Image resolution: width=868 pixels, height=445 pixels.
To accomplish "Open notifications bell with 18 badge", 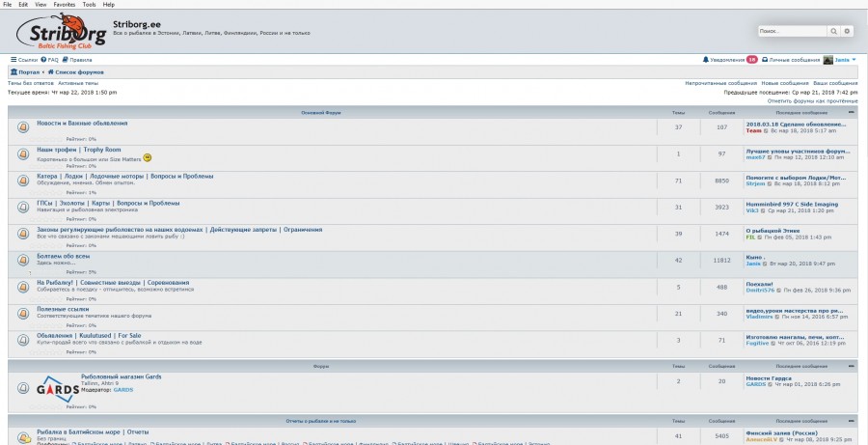I will pyautogui.click(x=724, y=60).
